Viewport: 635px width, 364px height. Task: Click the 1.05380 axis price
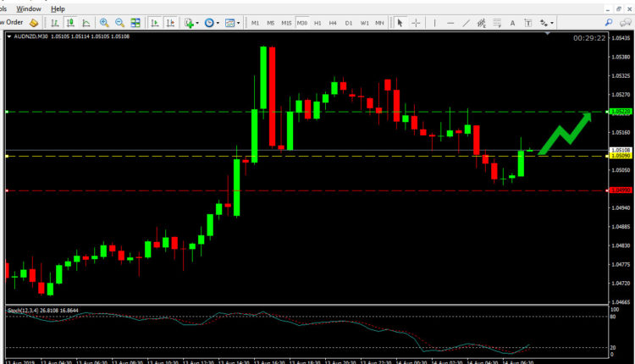point(621,57)
